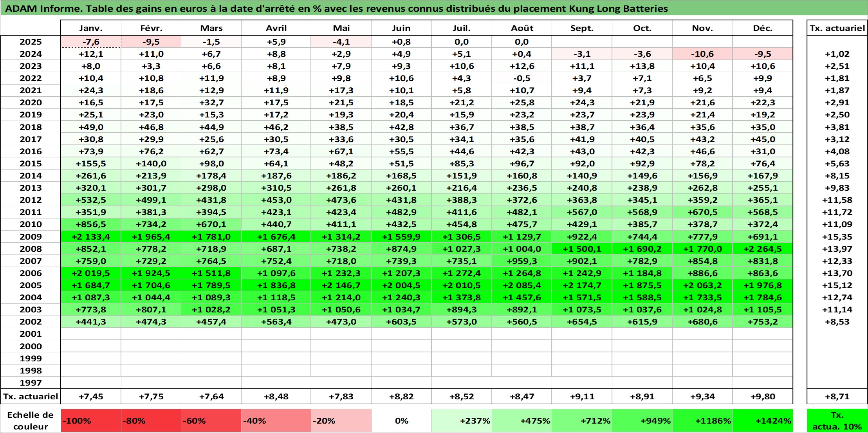The image size is (868, 433).
Task: Select the Echelle de couleur label
Action: pyautogui.click(x=31, y=420)
